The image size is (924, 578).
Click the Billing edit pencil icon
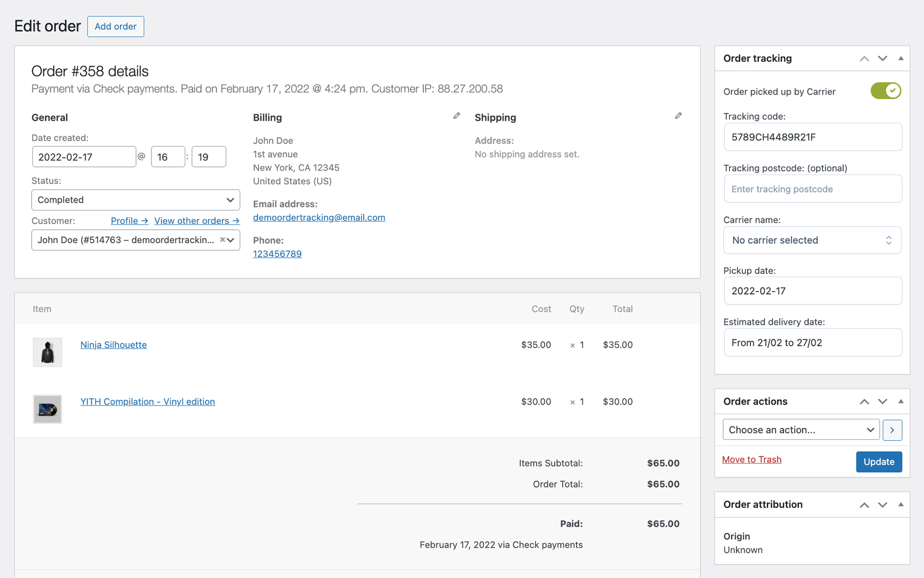coord(456,116)
